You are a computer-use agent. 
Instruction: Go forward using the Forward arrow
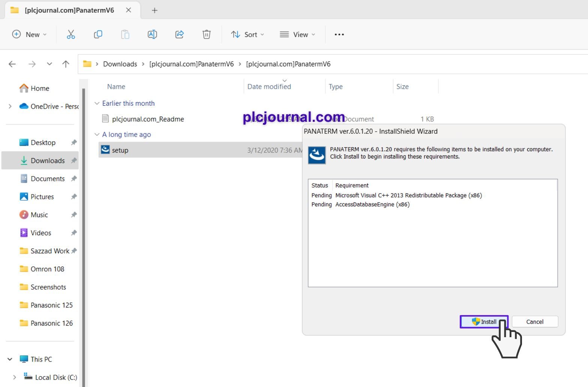point(32,64)
